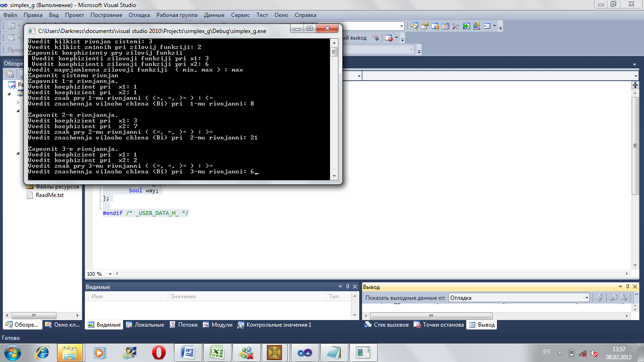Click the console window vertical scrollbar thumb

[334, 52]
